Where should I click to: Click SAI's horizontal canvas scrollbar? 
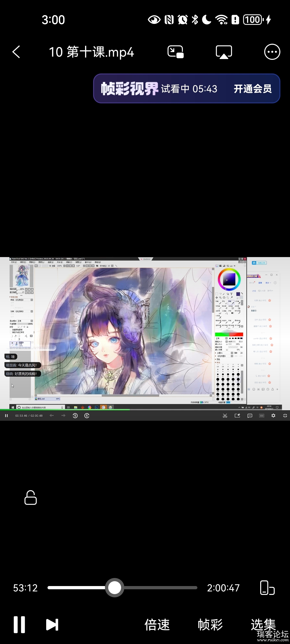pos(130,395)
